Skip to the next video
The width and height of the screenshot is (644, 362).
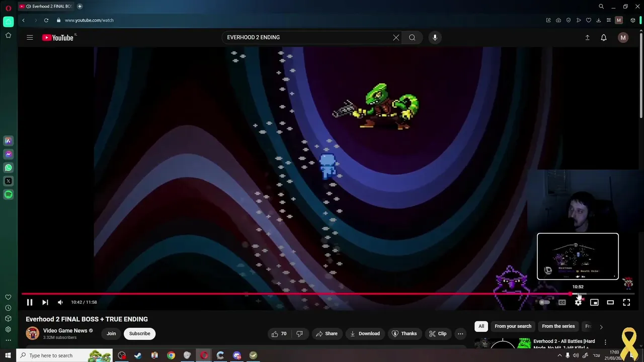pyautogui.click(x=45, y=302)
